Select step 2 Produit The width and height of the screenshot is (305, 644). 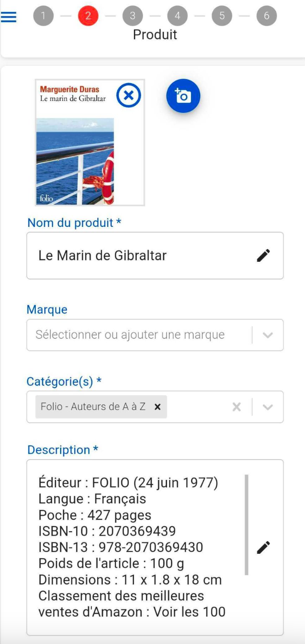[x=88, y=16]
